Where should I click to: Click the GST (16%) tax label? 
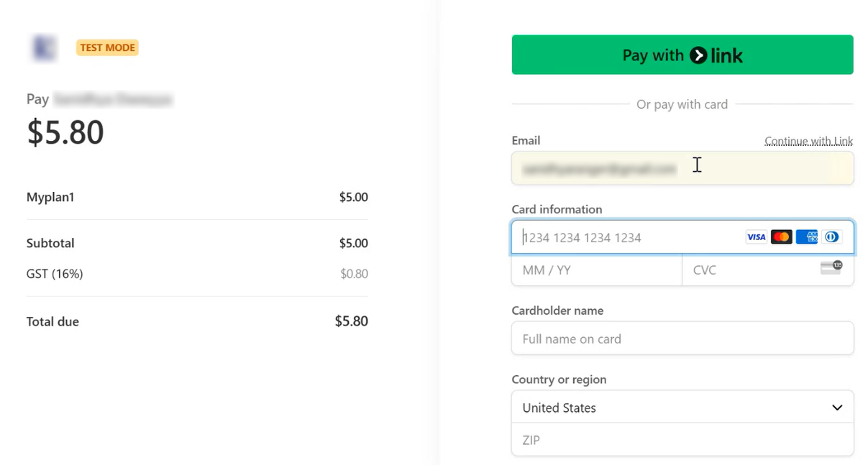pyautogui.click(x=55, y=274)
